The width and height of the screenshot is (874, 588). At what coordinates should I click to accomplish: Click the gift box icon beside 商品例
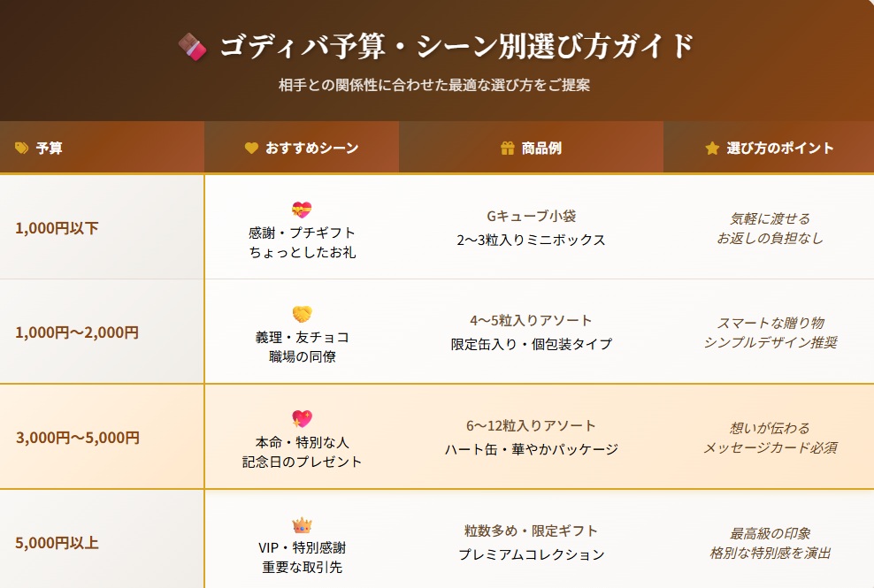click(508, 148)
